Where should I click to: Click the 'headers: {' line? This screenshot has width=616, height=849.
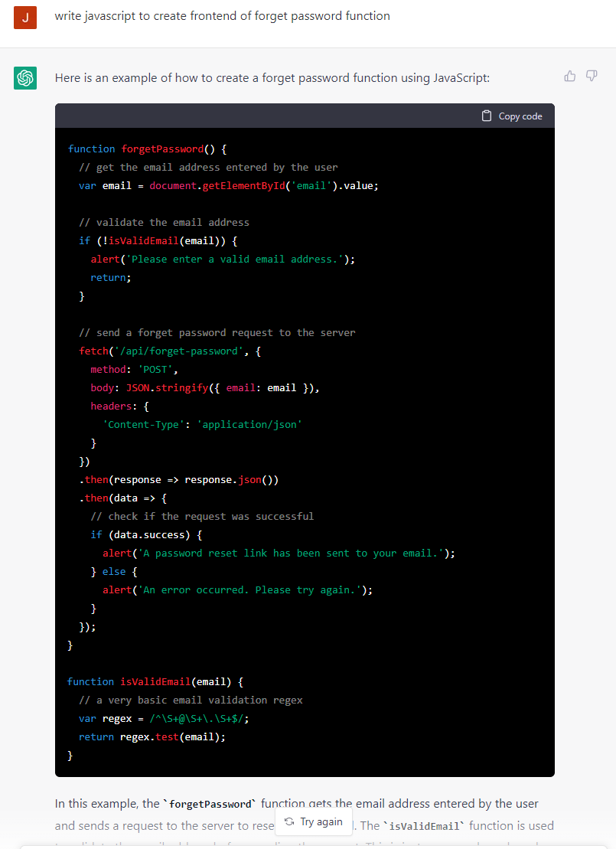(119, 406)
